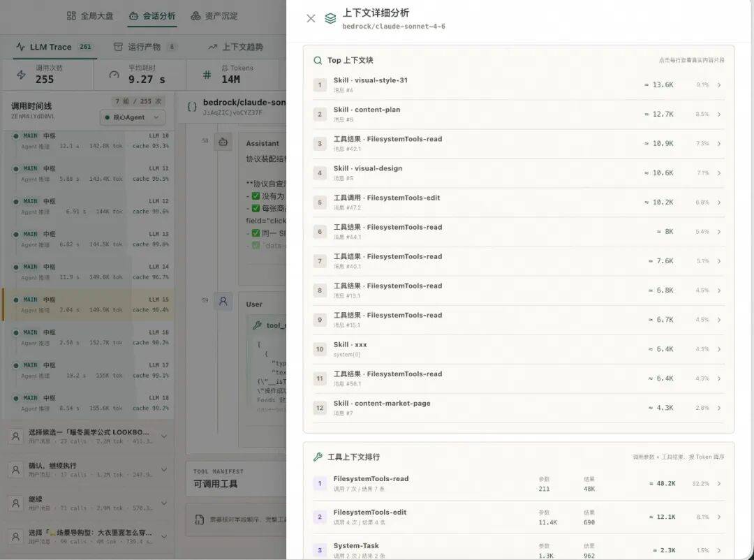Open the 资产沉淀 tab
The width and height of the screenshot is (754, 560).
point(214,16)
